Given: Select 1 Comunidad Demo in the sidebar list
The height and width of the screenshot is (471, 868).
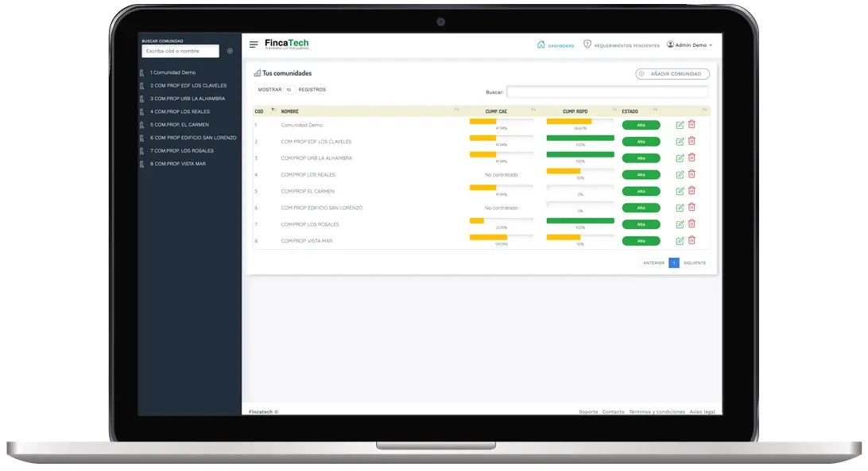Looking at the screenshot, I should tap(172, 72).
